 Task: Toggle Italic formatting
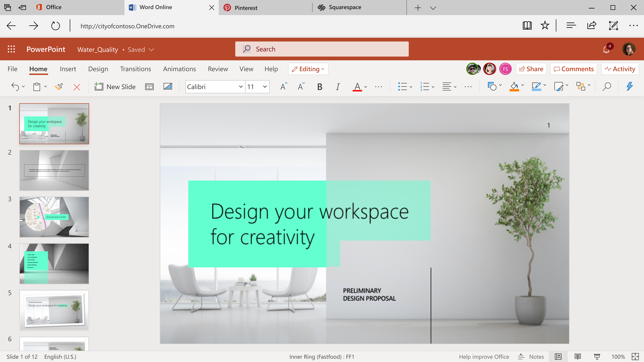coord(338,87)
